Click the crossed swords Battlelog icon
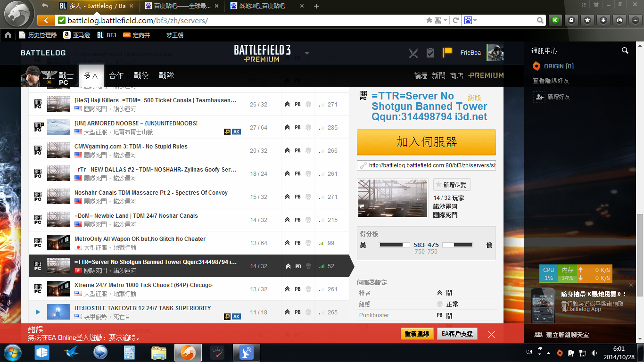 coord(413,53)
